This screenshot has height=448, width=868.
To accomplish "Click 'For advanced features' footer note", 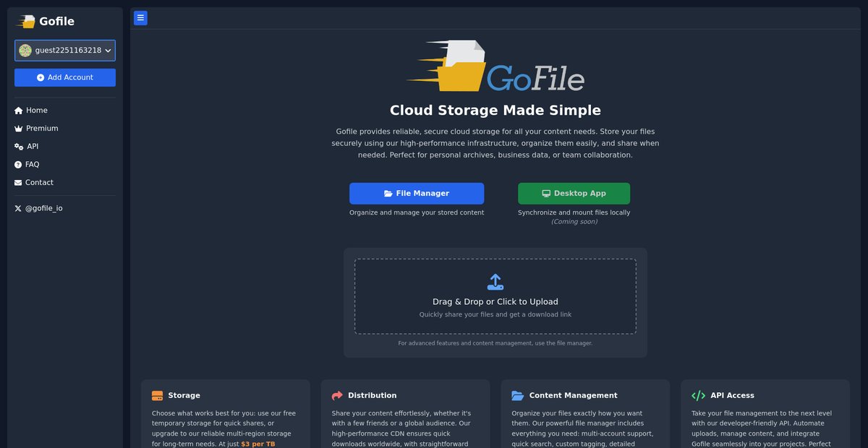I will [x=495, y=343].
